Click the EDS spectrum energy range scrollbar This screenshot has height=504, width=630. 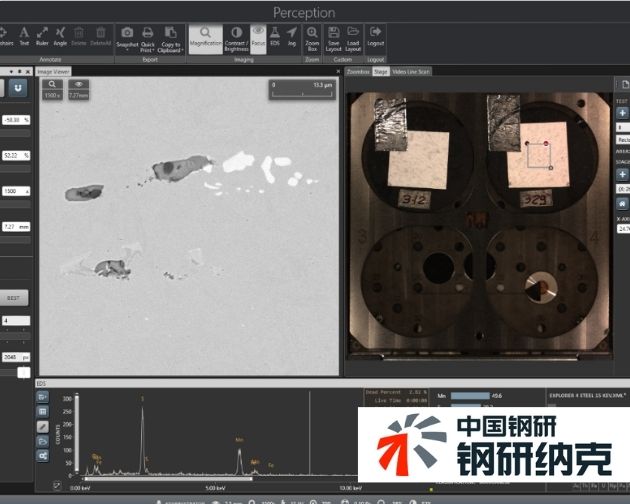click(168, 479)
